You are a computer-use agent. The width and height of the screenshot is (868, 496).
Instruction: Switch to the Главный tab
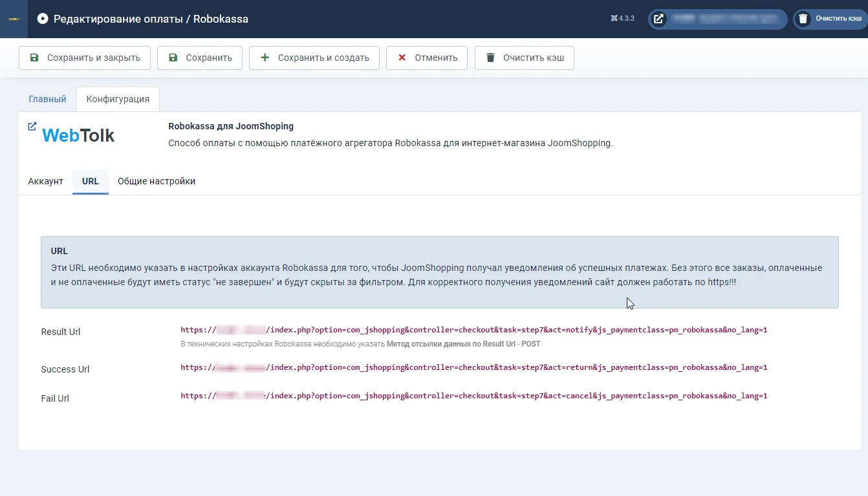click(x=47, y=99)
